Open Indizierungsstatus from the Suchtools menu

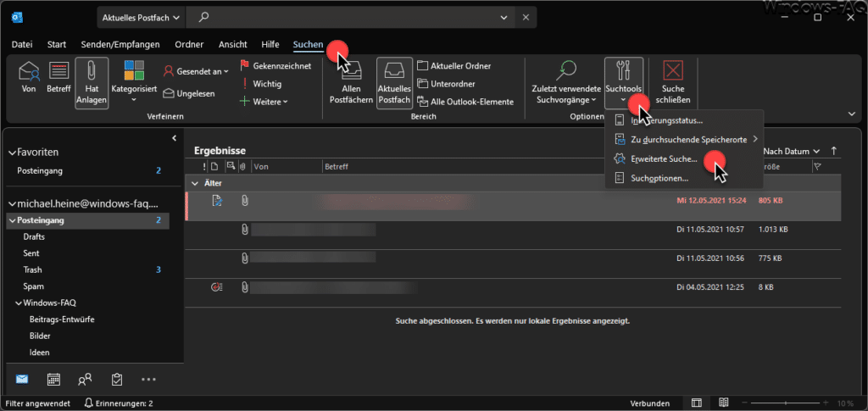[x=684, y=120]
